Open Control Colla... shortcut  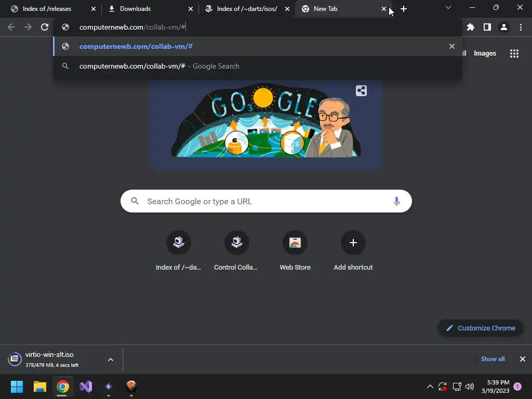coord(236,251)
